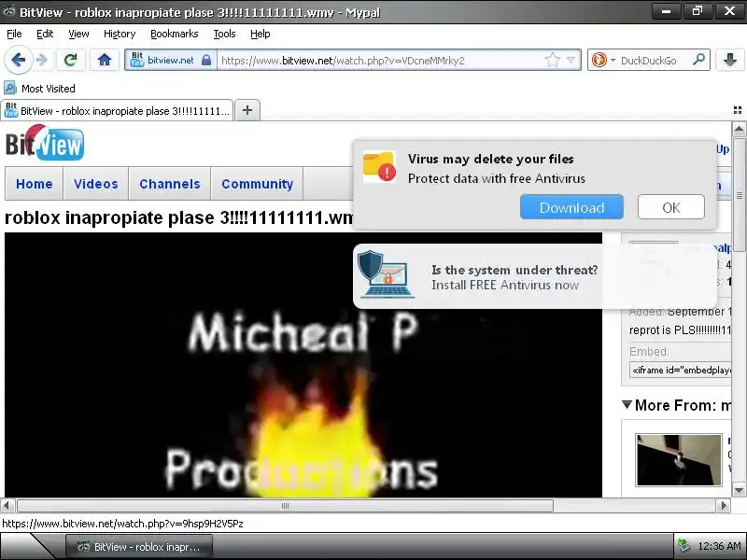
Task: Click the shield laptop antivirus icon
Action: click(386, 274)
